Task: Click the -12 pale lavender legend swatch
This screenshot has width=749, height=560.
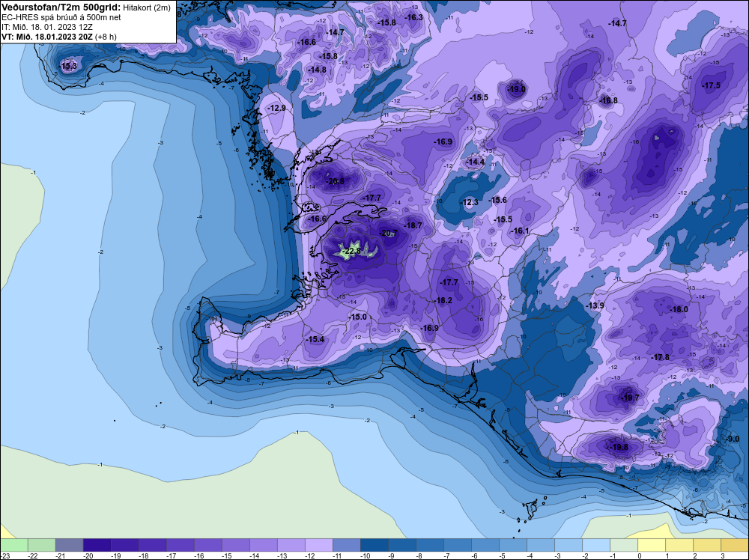Action: point(319,545)
